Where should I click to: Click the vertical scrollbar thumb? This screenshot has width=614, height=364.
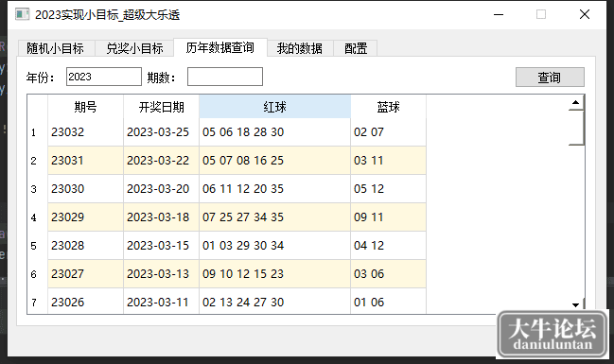(x=576, y=128)
